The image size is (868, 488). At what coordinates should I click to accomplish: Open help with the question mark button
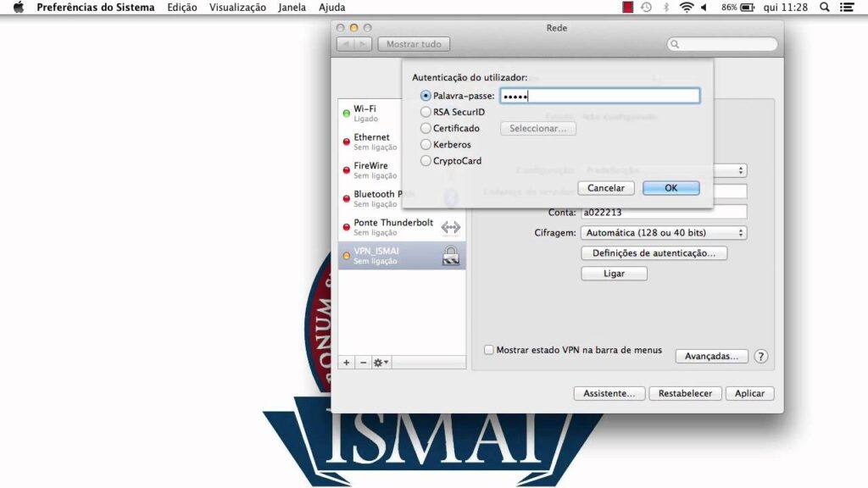pyautogui.click(x=761, y=357)
